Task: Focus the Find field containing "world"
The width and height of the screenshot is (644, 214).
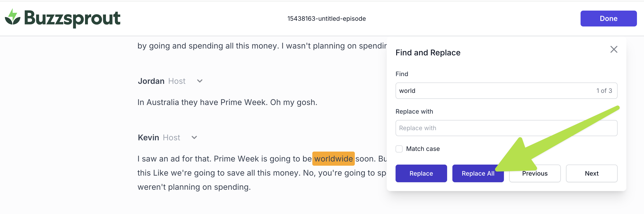Action: [x=495, y=91]
